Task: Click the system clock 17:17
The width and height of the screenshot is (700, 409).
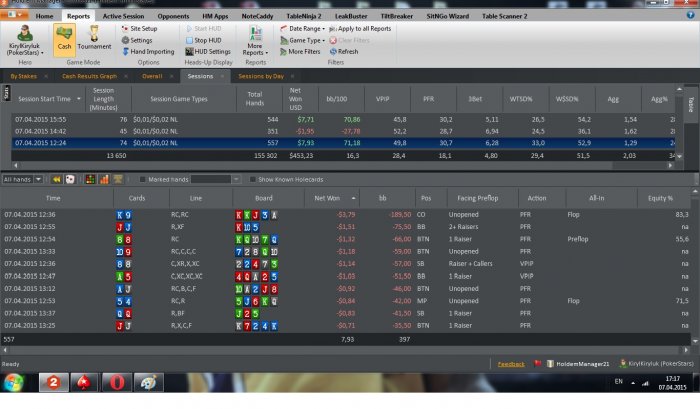Action: tap(673, 379)
